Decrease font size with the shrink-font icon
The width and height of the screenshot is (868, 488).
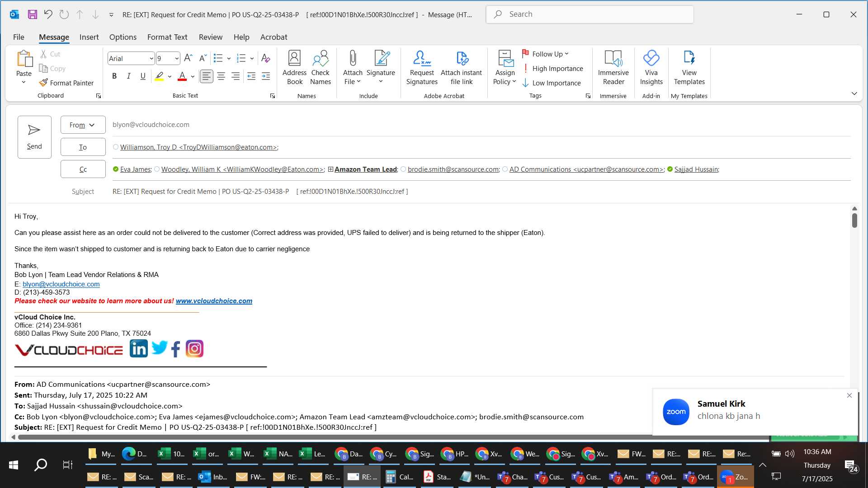tap(203, 58)
